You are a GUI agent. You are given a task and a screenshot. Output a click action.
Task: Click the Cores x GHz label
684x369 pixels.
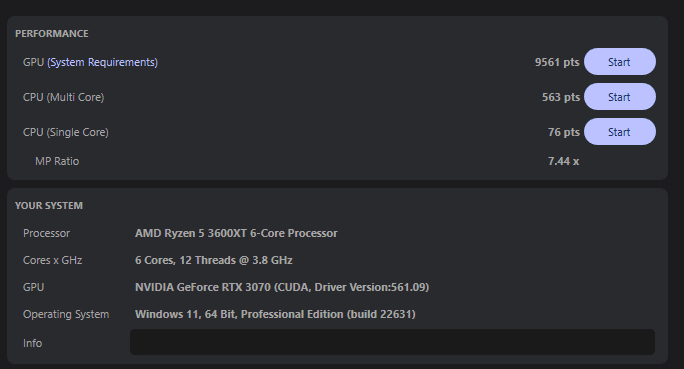52,260
